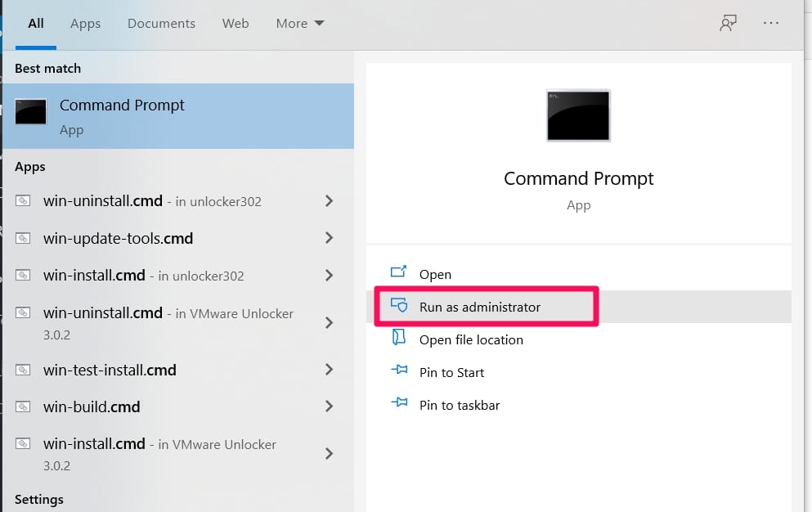Switch to the Apps search tab
The image size is (812, 512).
point(85,24)
